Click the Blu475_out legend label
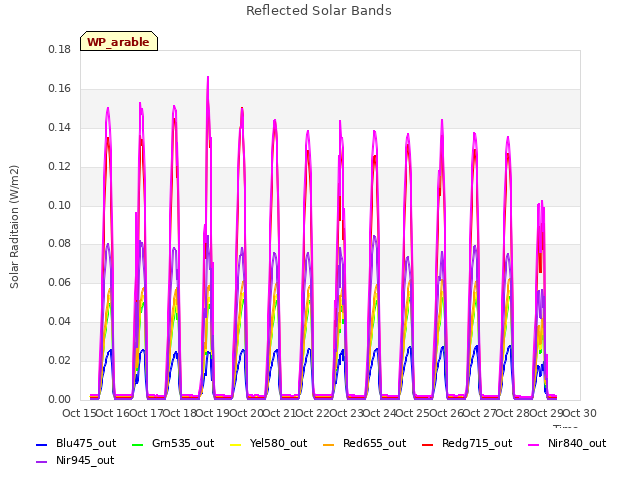The width and height of the screenshot is (640, 480). tap(86, 443)
